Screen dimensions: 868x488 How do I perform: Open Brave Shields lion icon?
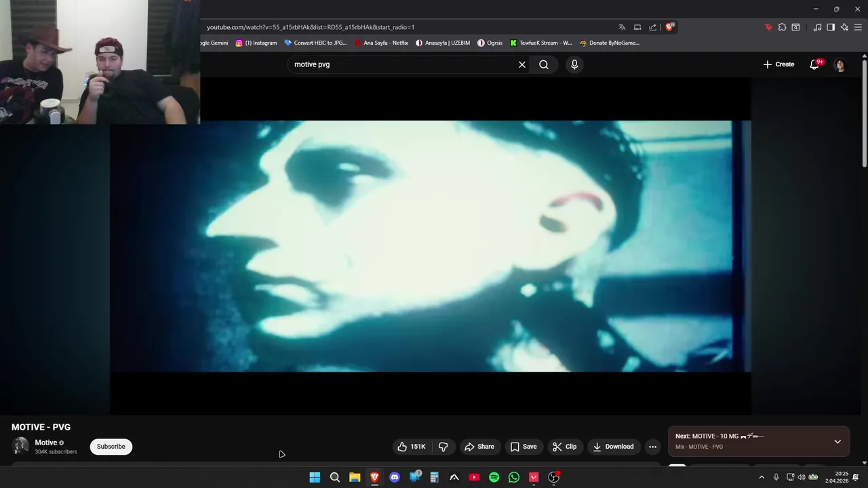click(669, 27)
